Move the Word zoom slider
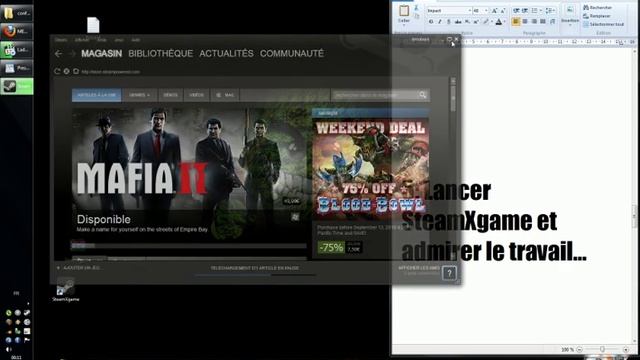 [x=602, y=349]
